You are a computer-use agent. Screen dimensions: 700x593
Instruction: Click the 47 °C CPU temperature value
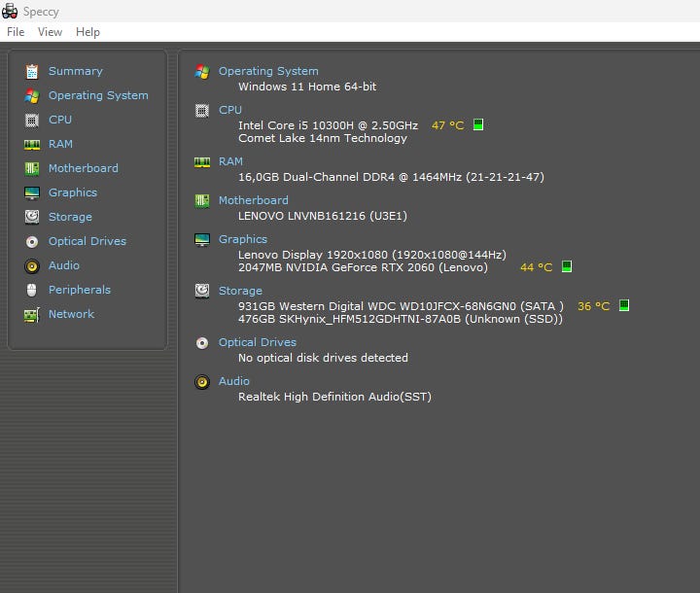click(448, 125)
